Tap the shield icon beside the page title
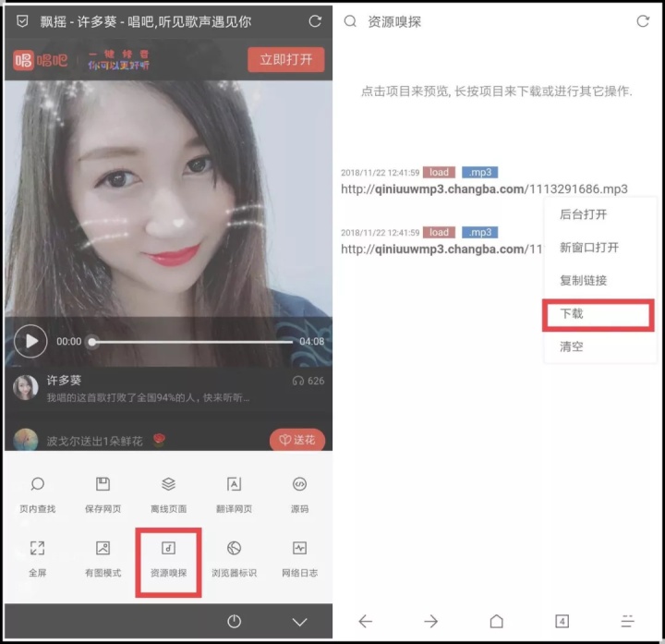665x644 pixels. [22, 20]
